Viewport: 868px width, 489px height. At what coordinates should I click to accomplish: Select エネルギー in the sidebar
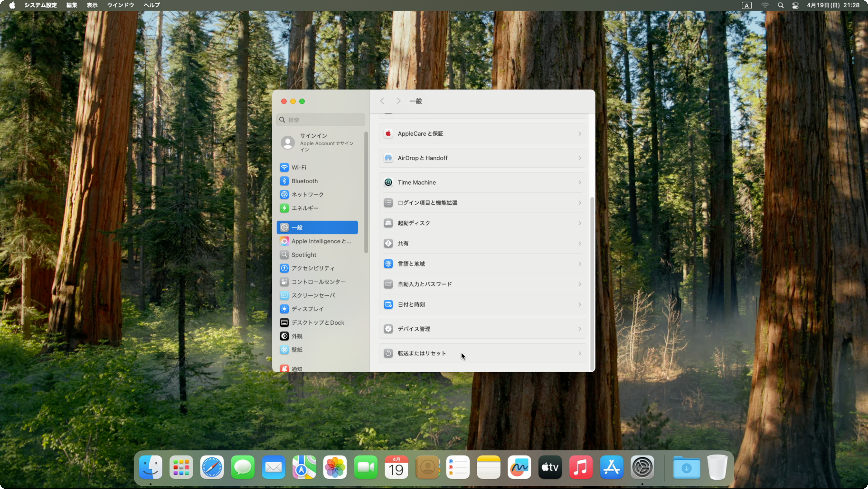(x=317, y=208)
